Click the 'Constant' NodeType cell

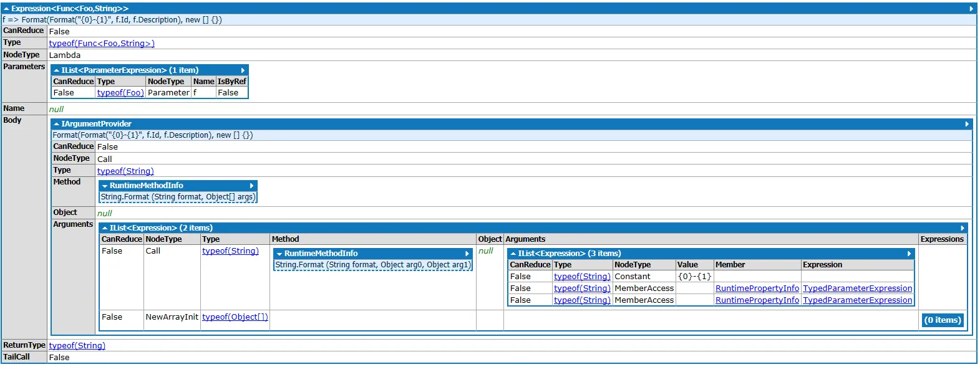coord(633,277)
